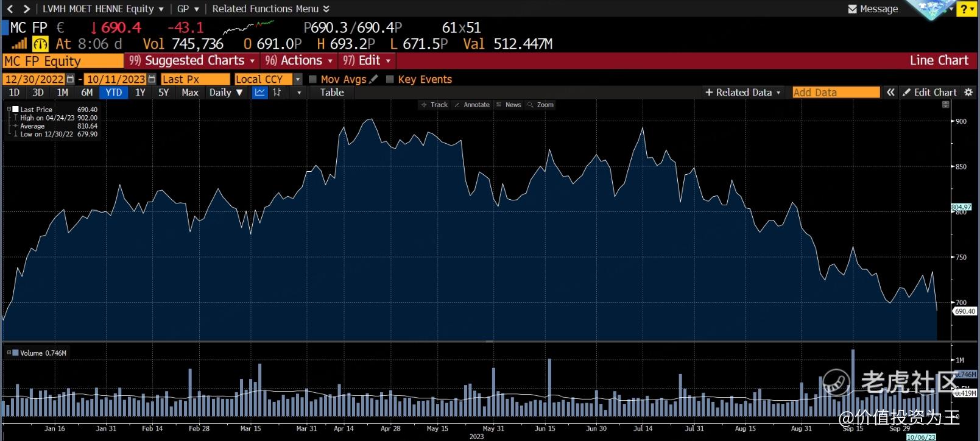Screen dimensions: 980x441
Task: Select the 5Y time range tab
Action: point(163,93)
